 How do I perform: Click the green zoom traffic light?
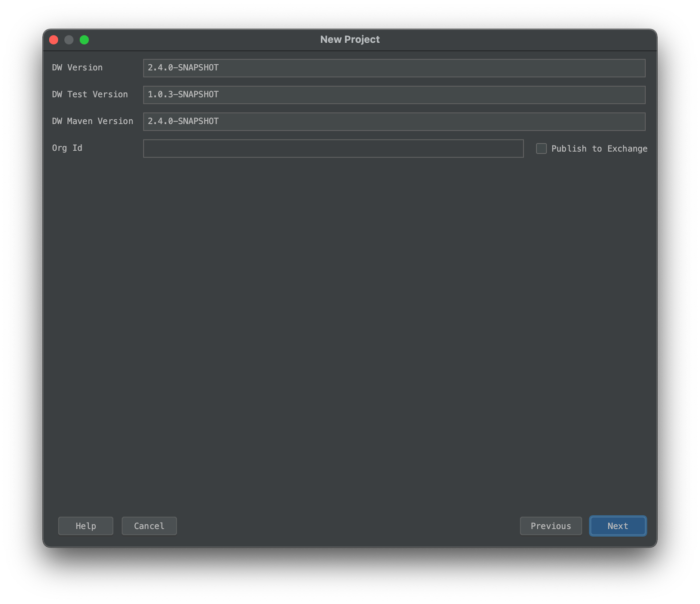85,39
